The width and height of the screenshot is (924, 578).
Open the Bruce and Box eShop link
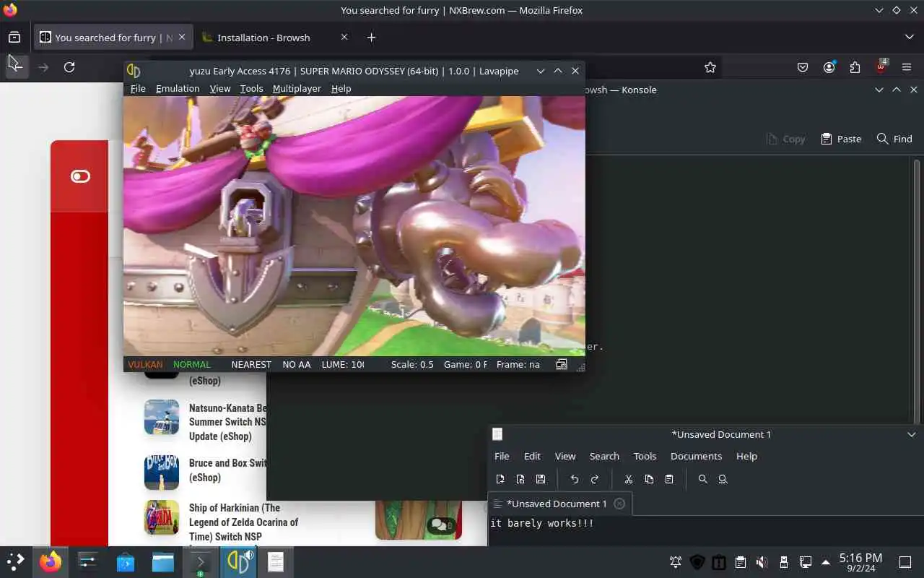click(x=227, y=470)
